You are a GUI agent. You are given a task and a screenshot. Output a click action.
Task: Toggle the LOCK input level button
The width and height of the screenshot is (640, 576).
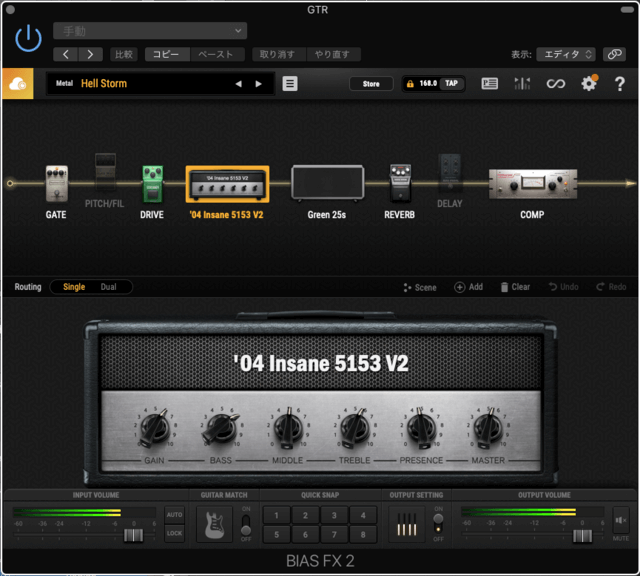[x=174, y=534]
